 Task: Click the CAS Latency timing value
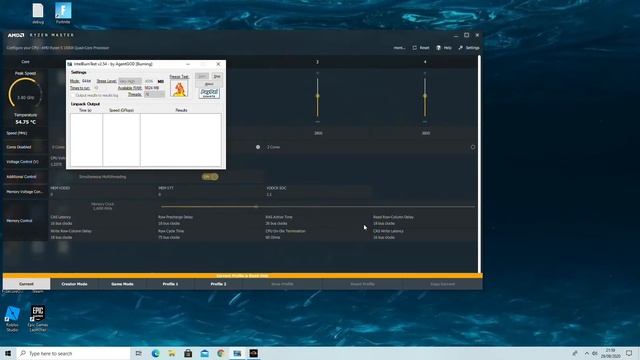click(x=61, y=224)
